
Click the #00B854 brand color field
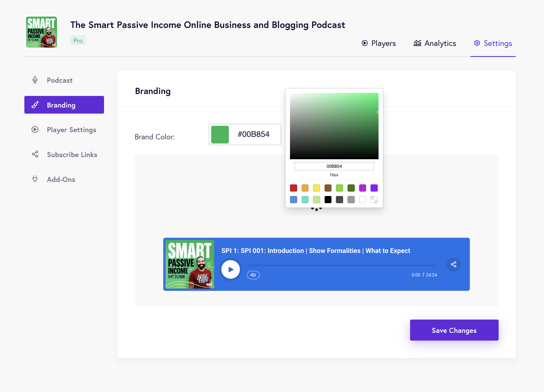tap(245, 134)
